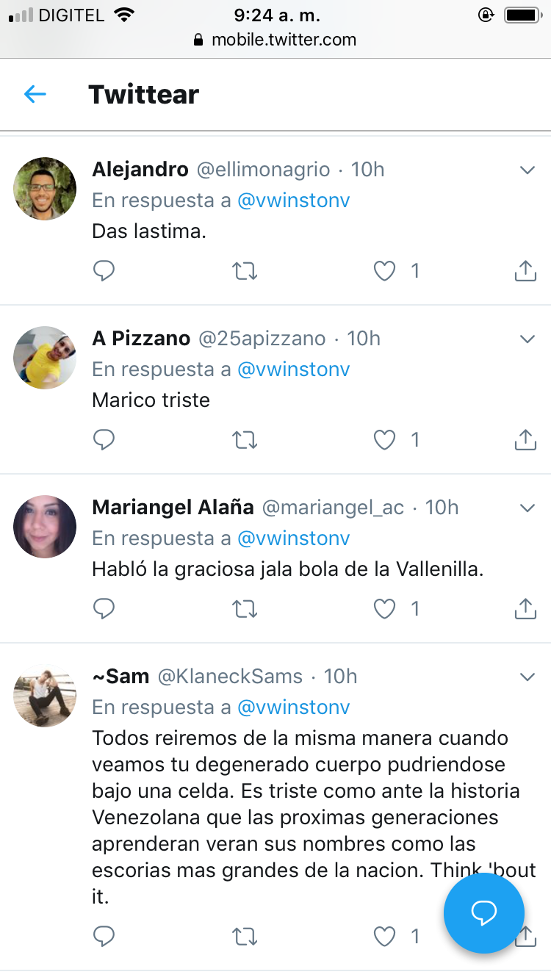Retweet Mariangel Alaña's tweet

(245, 608)
